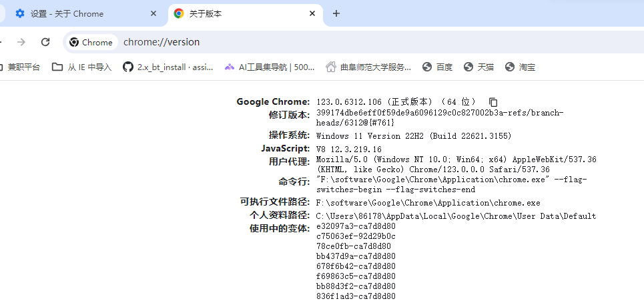Viewport: 644px width, 301px height.
Task: Click variation 78ce0fb-ca7d8d80
Action: click(354, 246)
